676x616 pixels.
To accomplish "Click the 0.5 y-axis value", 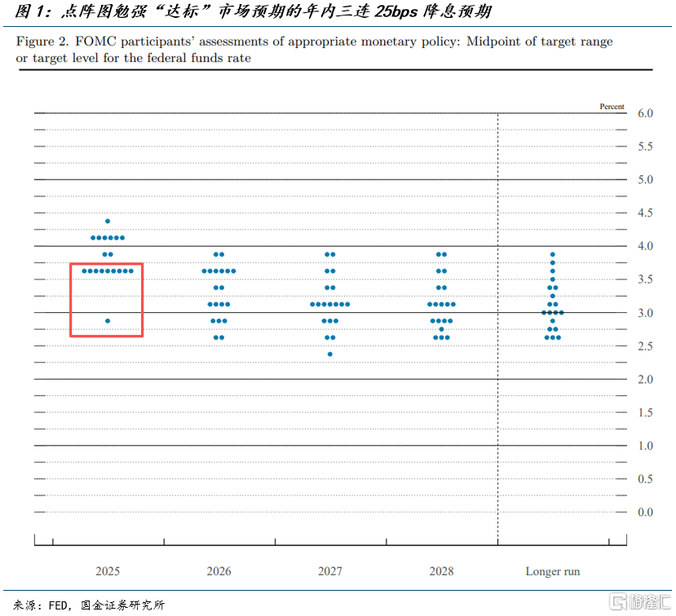I will pyautogui.click(x=645, y=478).
